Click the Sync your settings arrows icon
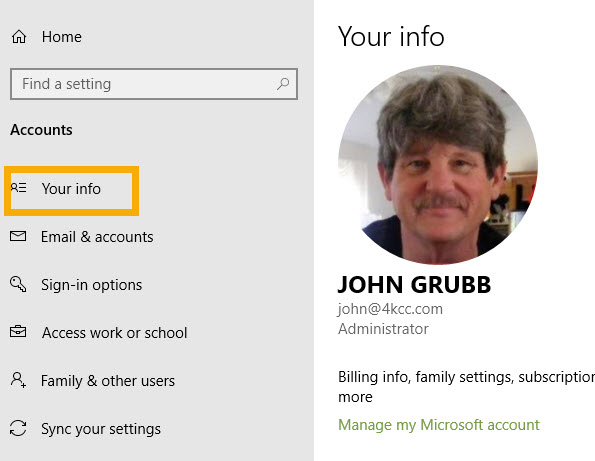Screen dimensions: 595x461 click(18, 428)
